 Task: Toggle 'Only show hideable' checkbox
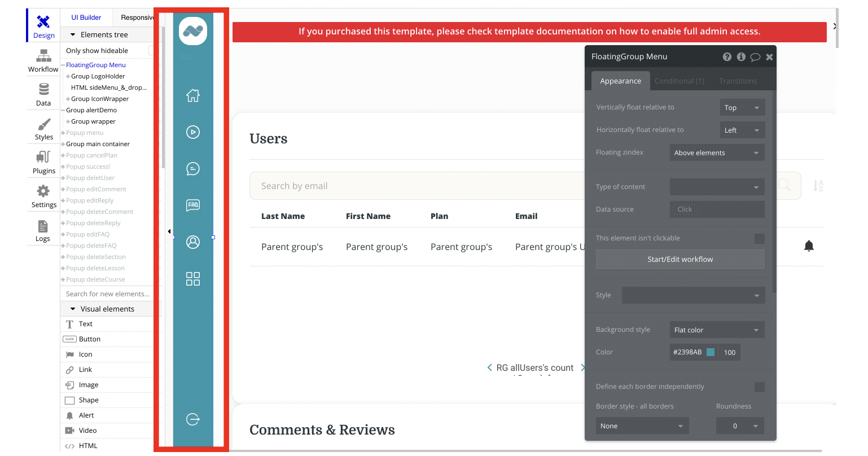click(151, 51)
